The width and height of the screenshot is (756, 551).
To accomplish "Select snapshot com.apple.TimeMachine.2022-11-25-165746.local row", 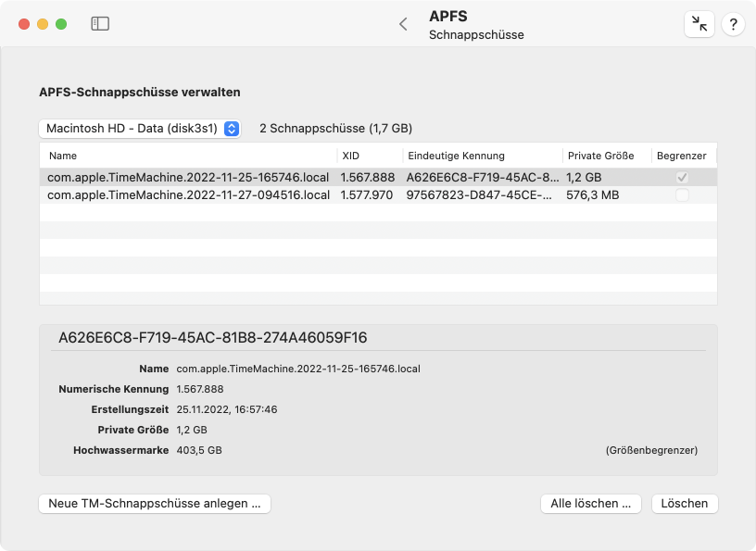I will pos(379,178).
